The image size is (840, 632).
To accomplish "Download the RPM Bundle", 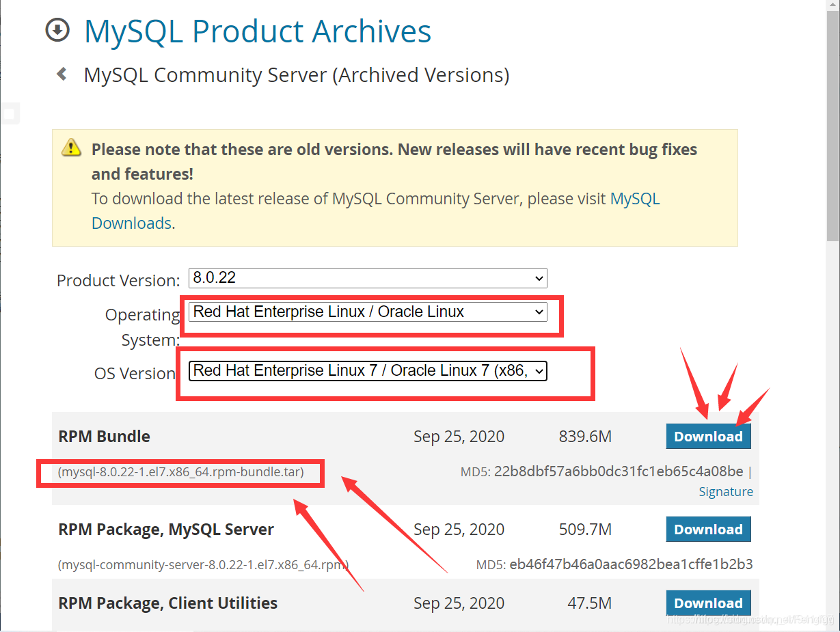I will pos(708,436).
